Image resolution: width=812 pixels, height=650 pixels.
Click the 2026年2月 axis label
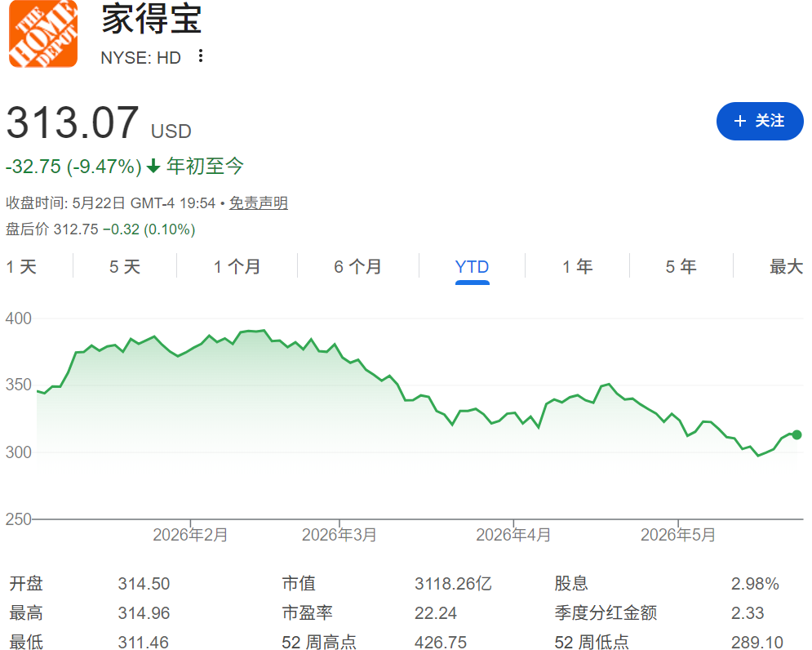(190, 534)
